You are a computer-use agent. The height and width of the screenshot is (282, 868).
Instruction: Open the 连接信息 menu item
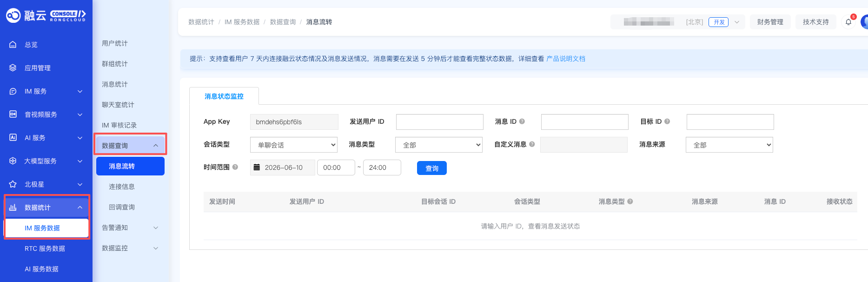122,187
